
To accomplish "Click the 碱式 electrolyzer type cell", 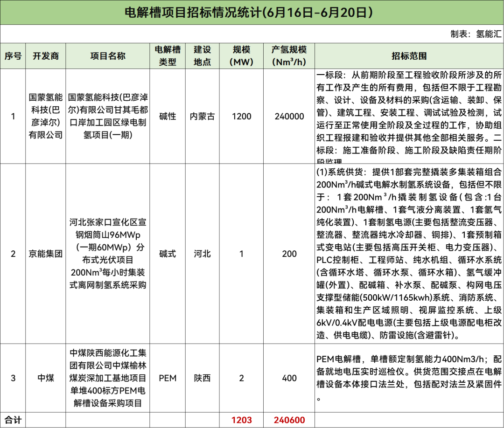I will point(168,254).
